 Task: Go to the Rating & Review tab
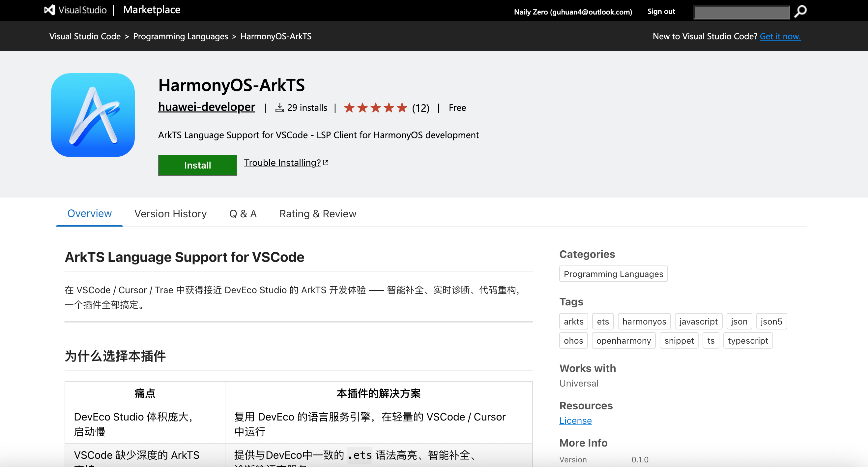click(x=317, y=214)
